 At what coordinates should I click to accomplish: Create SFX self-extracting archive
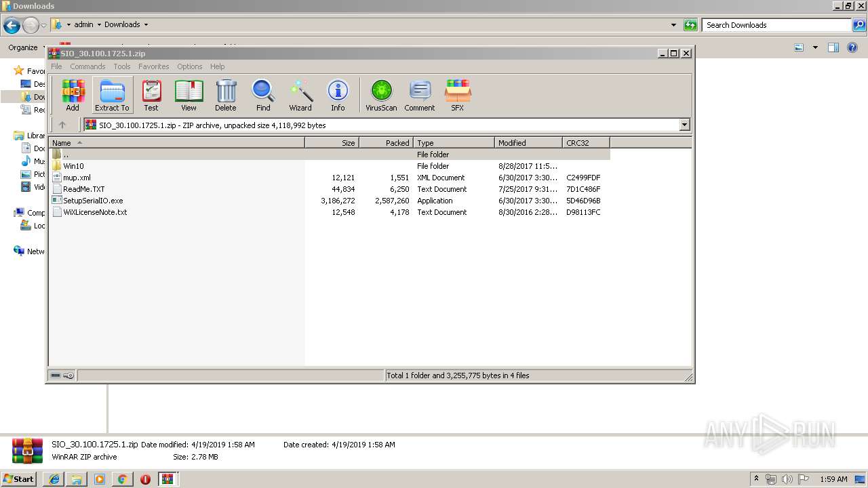click(458, 95)
